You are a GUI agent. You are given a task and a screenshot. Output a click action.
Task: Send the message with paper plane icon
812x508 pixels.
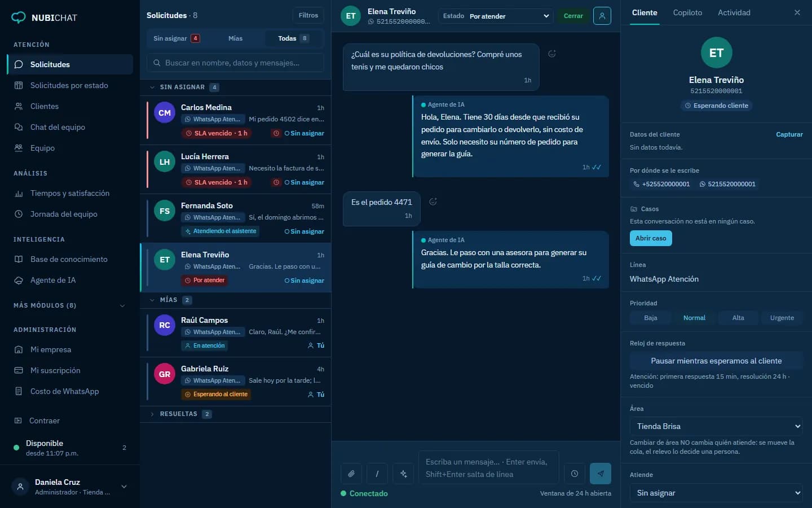tap(601, 474)
